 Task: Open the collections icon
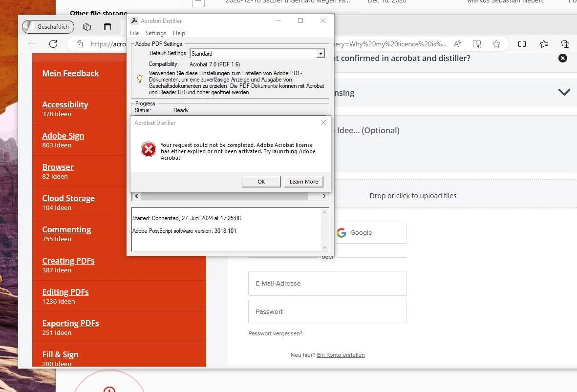(x=565, y=44)
